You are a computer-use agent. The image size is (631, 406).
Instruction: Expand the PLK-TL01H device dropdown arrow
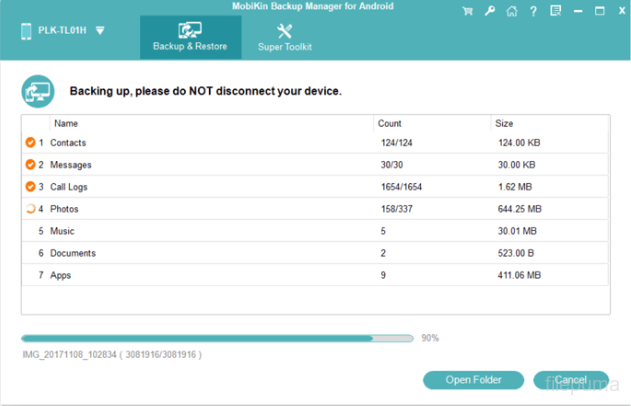click(x=101, y=30)
